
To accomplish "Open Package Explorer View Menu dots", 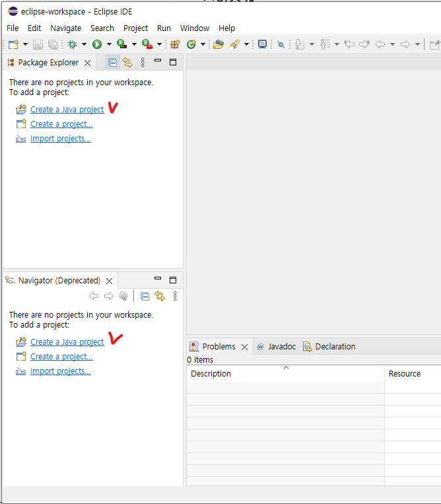I will [x=143, y=62].
